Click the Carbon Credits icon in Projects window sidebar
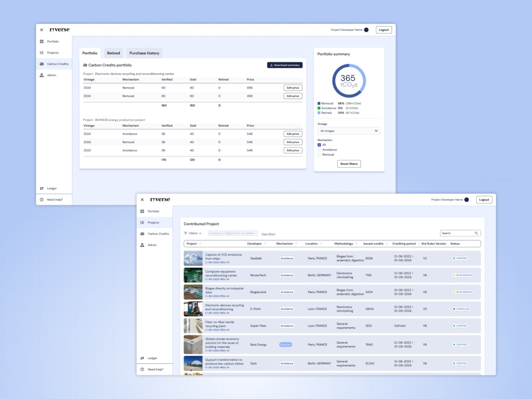 pos(142,234)
